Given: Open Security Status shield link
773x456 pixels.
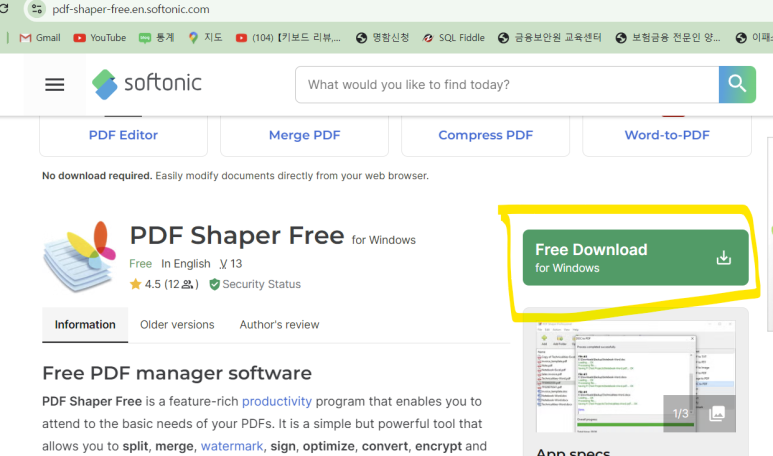Looking at the screenshot, I should click(x=255, y=284).
